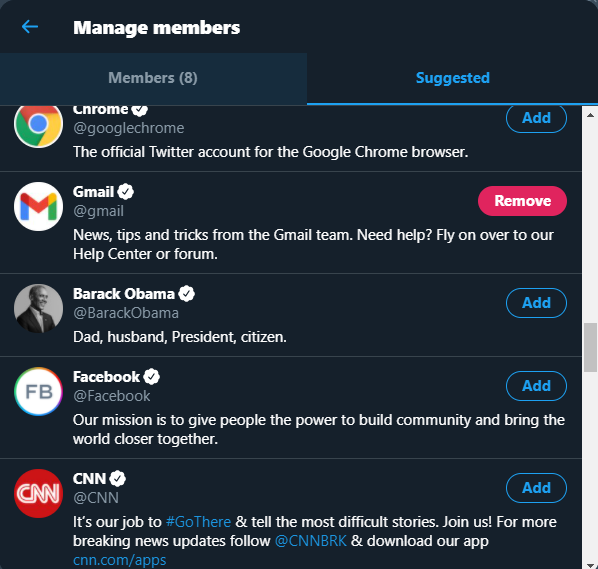Screen dimensions: 598x569
Task: Click the CNN verified badge
Action: click(x=117, y=479)
